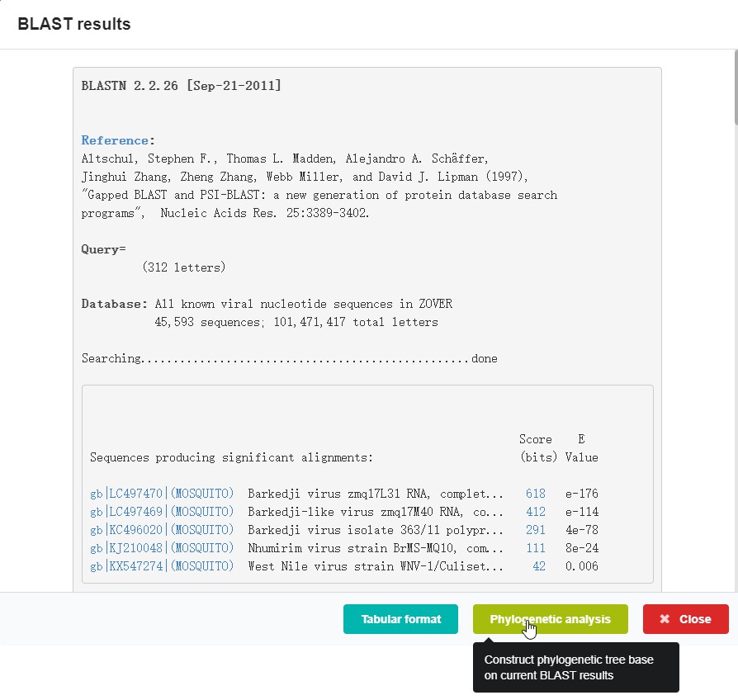This screenshot has width=738, height=700.
Task: Click the score 291 link
Action: point(535,530)
